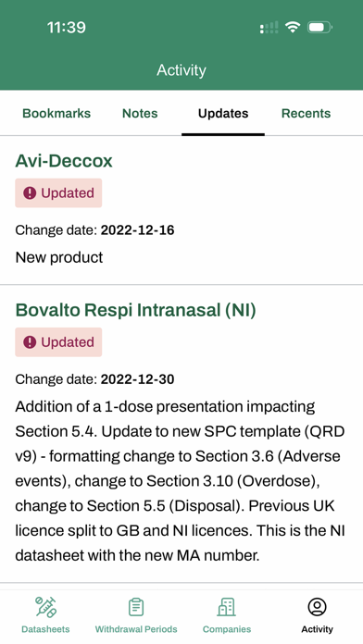Tap the Bovalto Respi Updated badge

click(58, 342)
